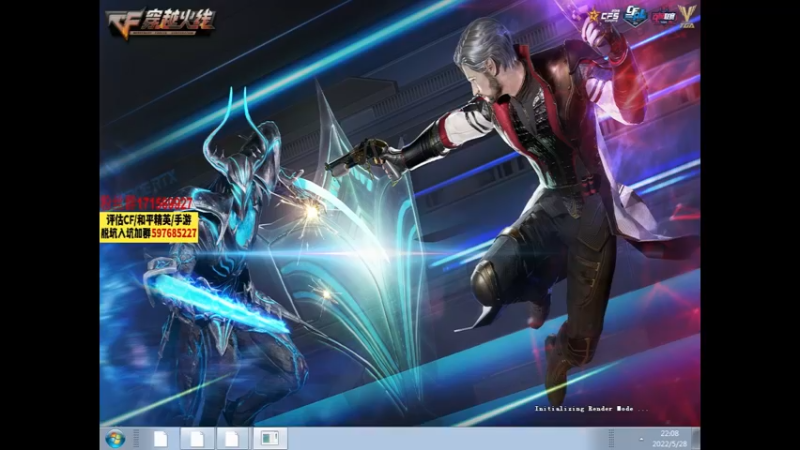Screen dimensions: 800x450
Task: Open the taskbar app with green window icon
Action: coord(269,438)
